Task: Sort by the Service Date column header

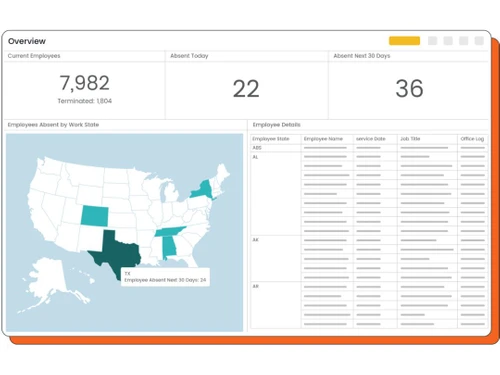Action: [x=375, y=139]
